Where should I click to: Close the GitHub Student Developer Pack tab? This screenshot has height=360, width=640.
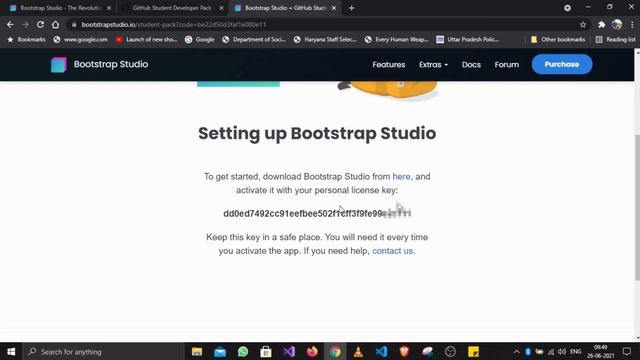[x=221, y=8]
